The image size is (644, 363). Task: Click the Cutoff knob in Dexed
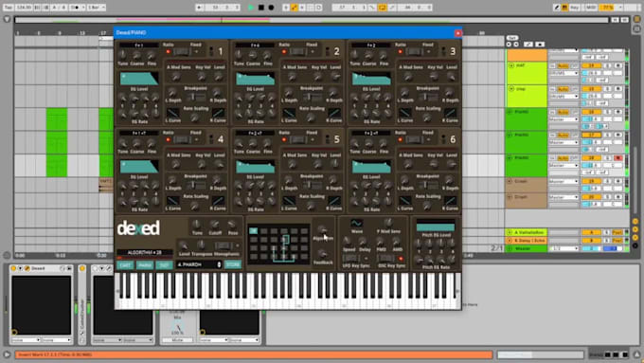214,224
